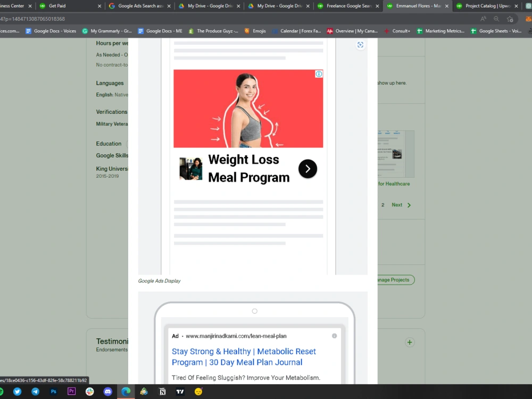The height and width of the screenshot is (399, 532).
Task: Switch to the Project Catalog | Upwork tab
Action: pos(487,6)
